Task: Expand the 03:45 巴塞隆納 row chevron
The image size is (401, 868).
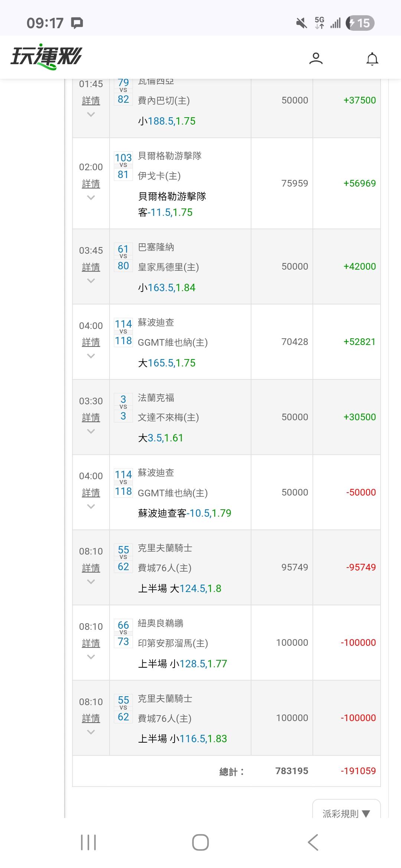Action: pyautogui.click(x=91, y=281)
